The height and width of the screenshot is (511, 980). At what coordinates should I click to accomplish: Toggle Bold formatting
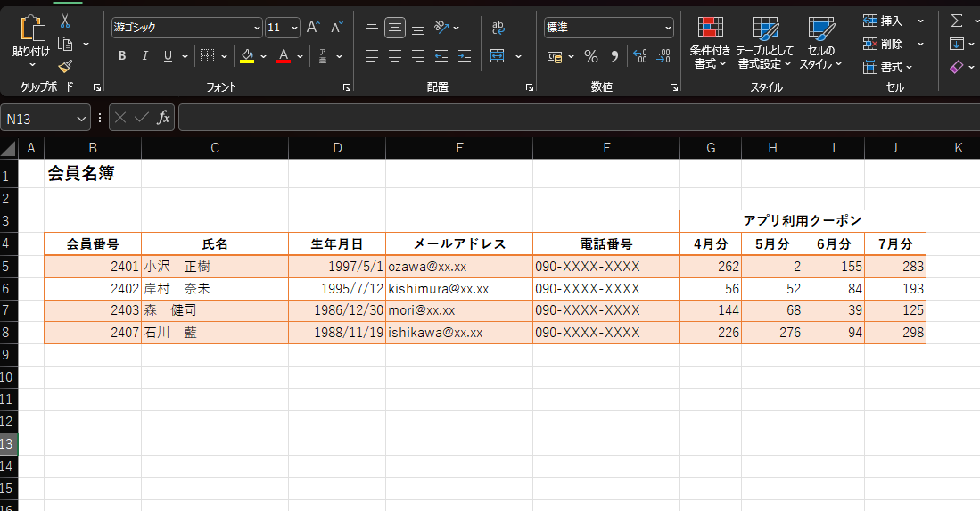tap(122, 56)
